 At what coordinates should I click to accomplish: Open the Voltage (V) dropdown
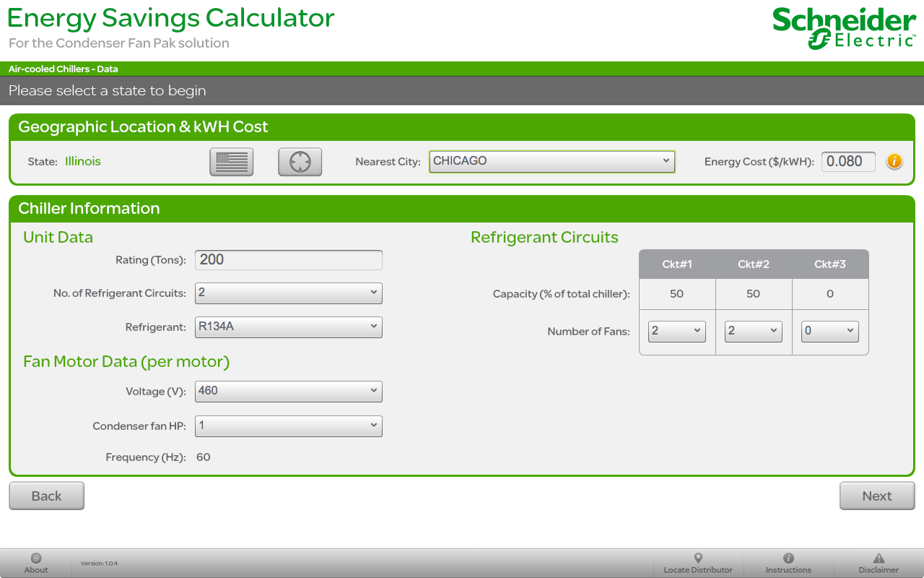pos(289,391)
